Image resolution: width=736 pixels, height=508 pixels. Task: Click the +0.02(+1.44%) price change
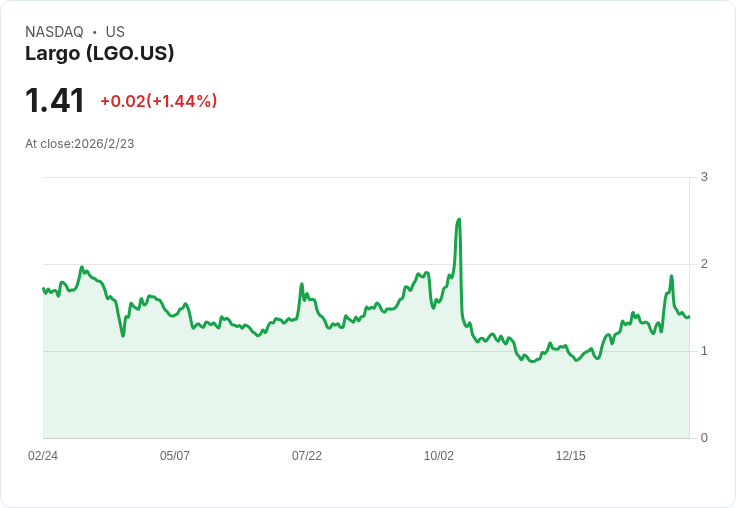click(159, 101)
